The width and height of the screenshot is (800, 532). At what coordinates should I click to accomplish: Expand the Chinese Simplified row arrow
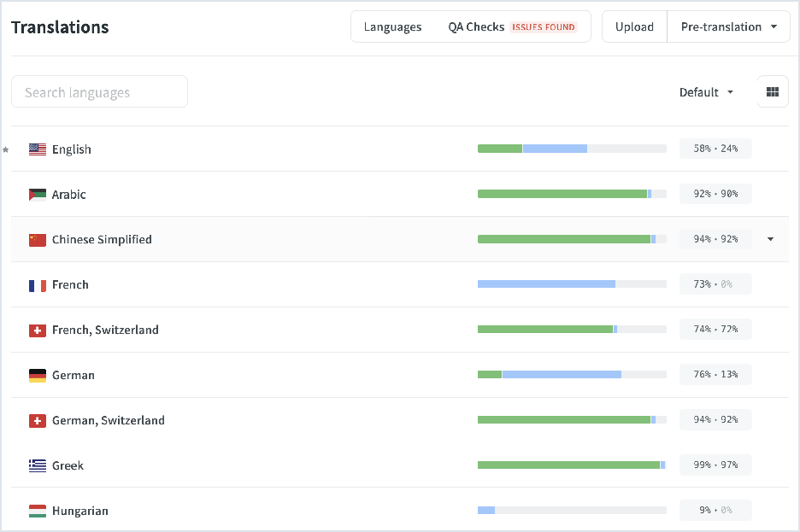(x=770, y=239)
